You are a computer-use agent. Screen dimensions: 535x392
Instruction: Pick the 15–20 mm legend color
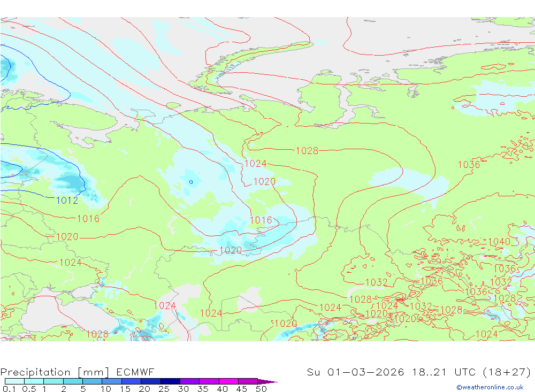132,381
